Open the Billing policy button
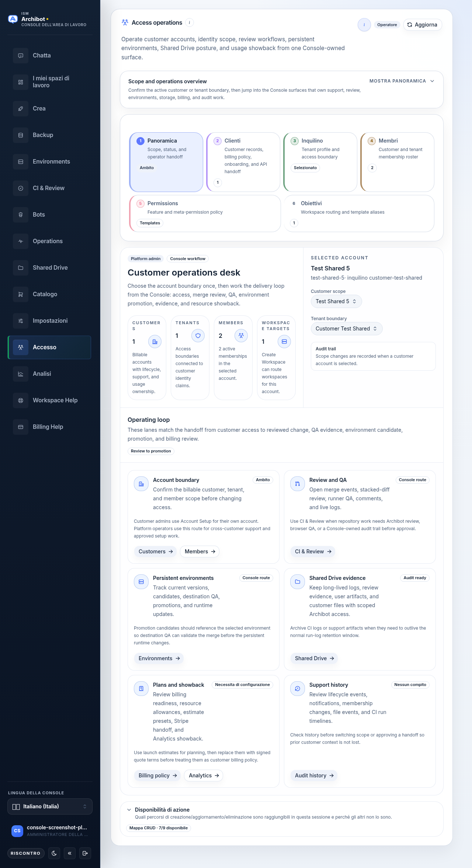Image resolution: width=472 pixels, height=868 pixels. 157,776
